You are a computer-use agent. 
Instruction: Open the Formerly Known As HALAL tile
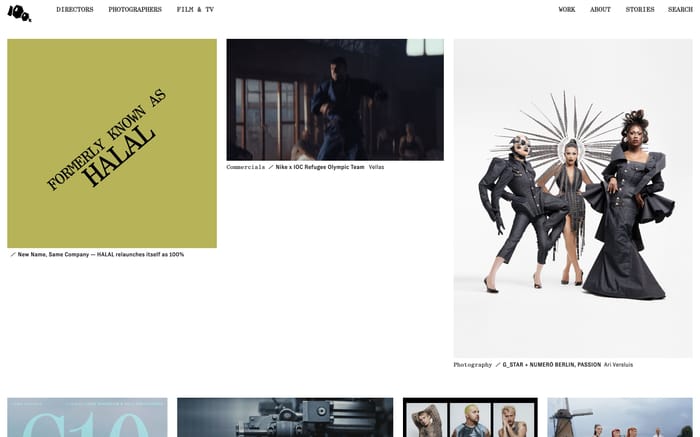pyautogui.click(x=112, y=143)
